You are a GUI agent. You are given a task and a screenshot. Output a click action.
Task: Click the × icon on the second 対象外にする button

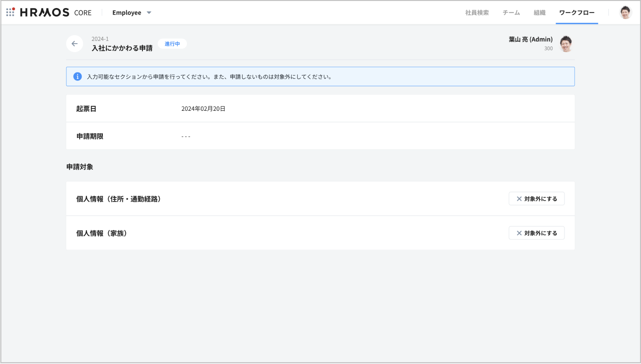point(519,233)
